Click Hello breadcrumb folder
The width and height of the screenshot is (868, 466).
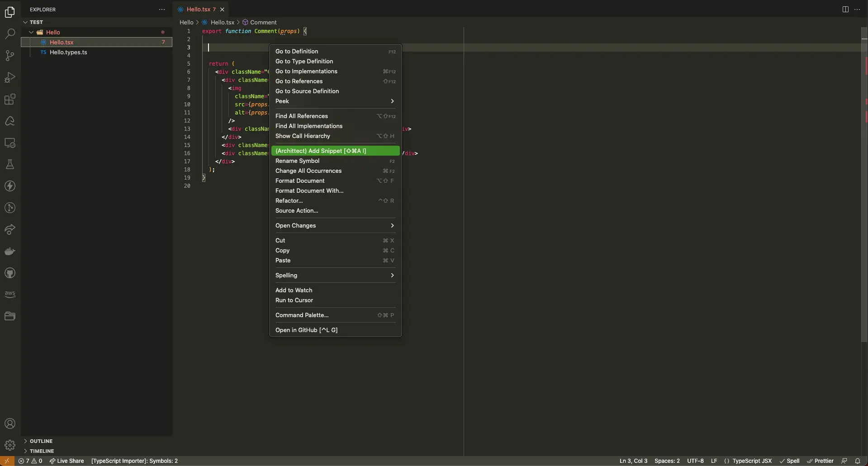pyautogui.click(x=186, y=22)
